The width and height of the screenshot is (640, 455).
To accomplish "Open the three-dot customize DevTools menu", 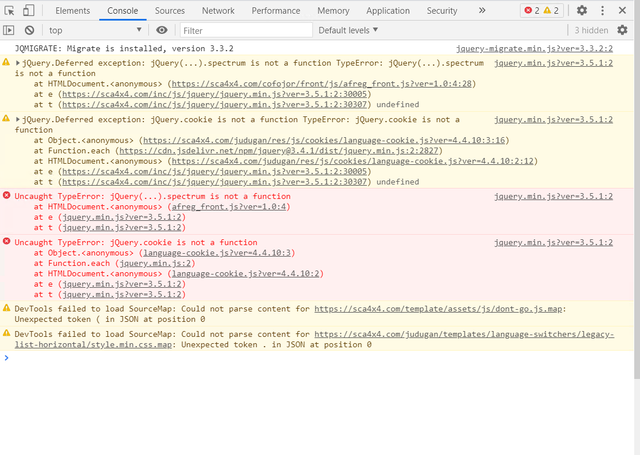I will (x=602, y=11).
